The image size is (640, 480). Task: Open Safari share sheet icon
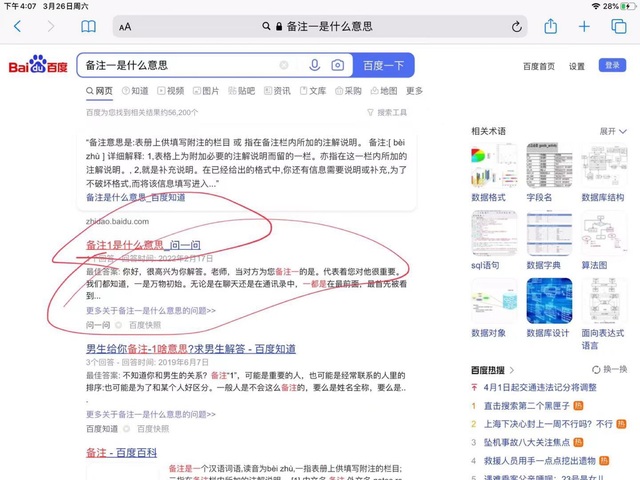click(x=551, y=27)
